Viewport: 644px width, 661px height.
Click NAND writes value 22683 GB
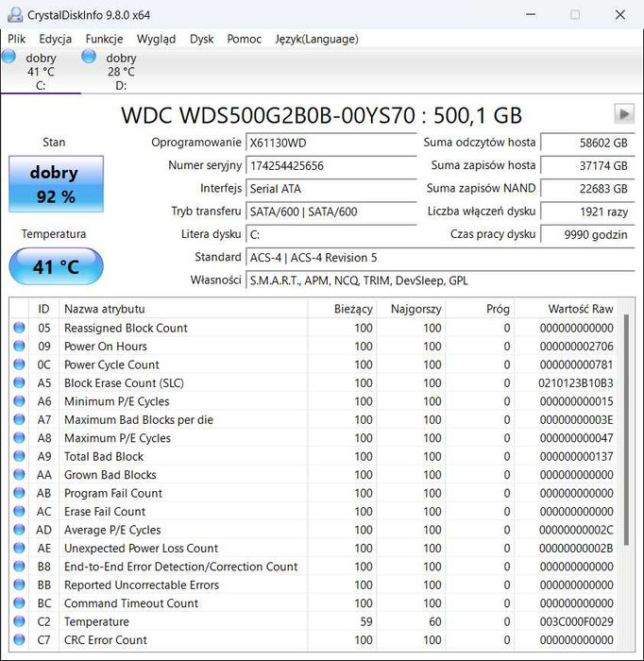[x=587, y=189]
